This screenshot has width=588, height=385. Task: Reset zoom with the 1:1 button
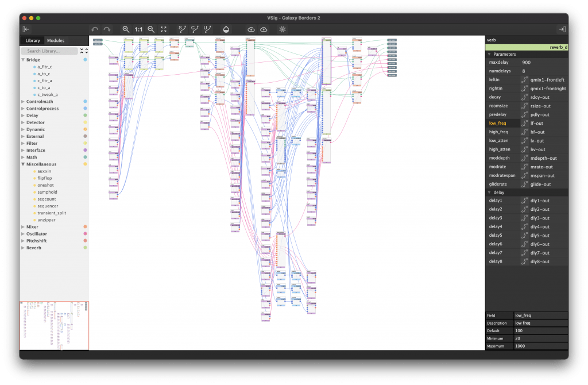click(139, 29)
